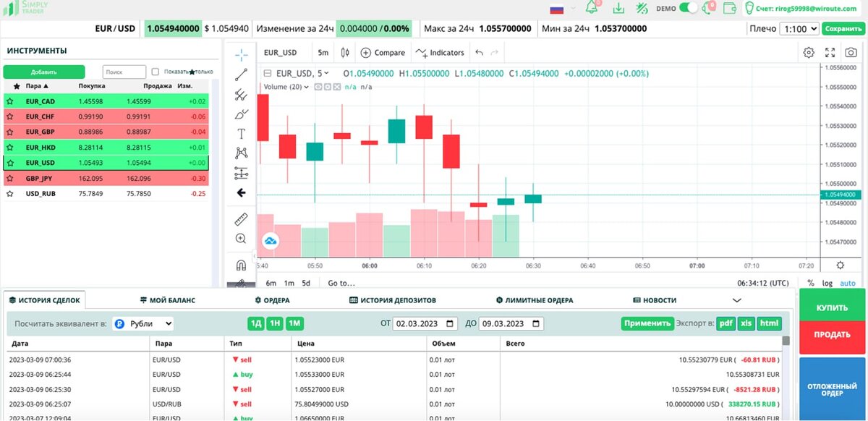Toggle the magnet mode icon
Image resolution: width=868 pixels, height=421 pixels.
click(241, 265)
